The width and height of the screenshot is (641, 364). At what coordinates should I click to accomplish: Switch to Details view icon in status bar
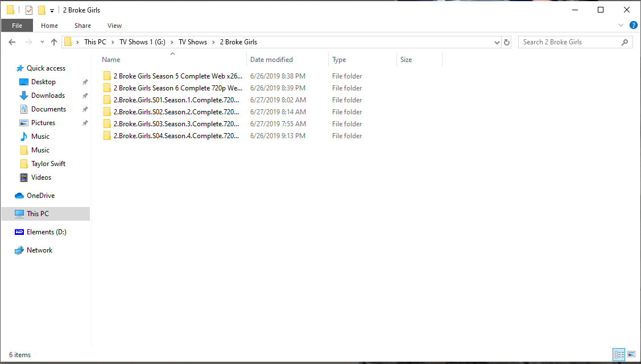(619, 354)
